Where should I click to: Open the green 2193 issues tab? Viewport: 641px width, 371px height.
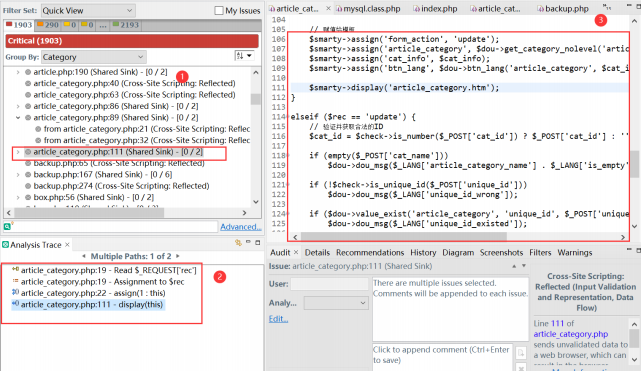[126, 25]
